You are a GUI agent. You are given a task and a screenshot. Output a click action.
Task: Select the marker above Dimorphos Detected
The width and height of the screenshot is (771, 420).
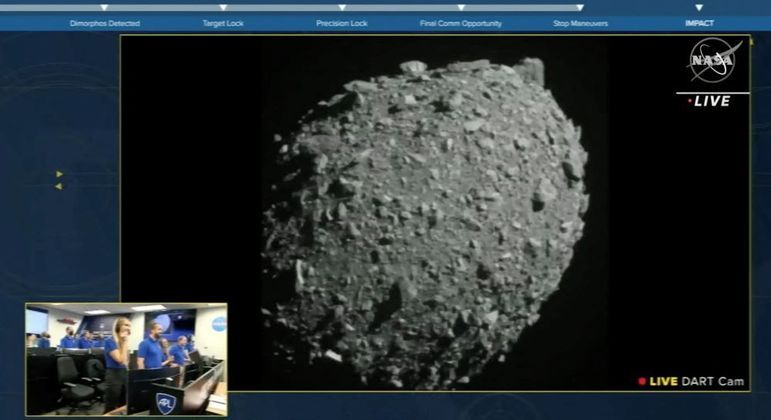tap(104, 7)
